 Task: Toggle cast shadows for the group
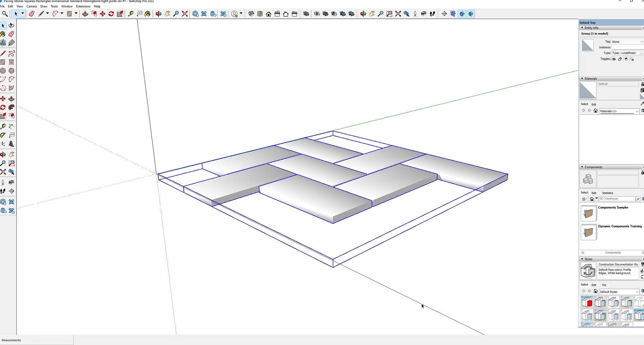(626, 59)
